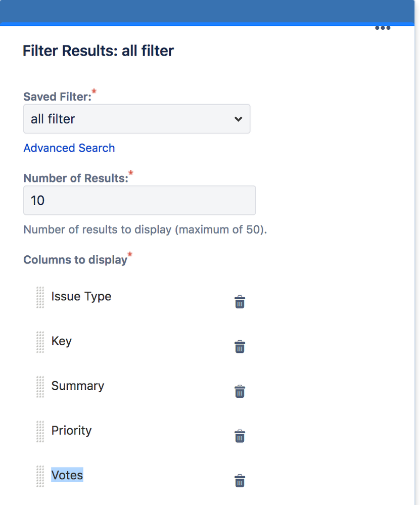Select the Issue Type column label
The height and width of the screenshot is (505, 420).
(x=81, y=297)
